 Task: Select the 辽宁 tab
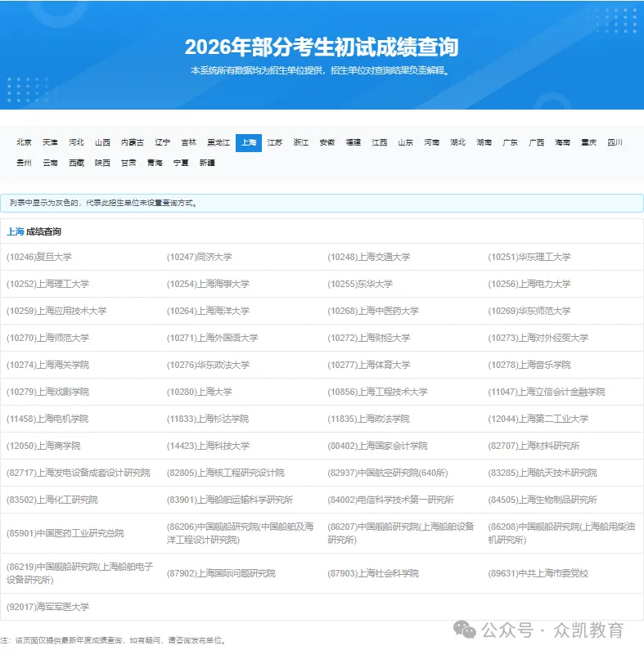tap(163, 142)
